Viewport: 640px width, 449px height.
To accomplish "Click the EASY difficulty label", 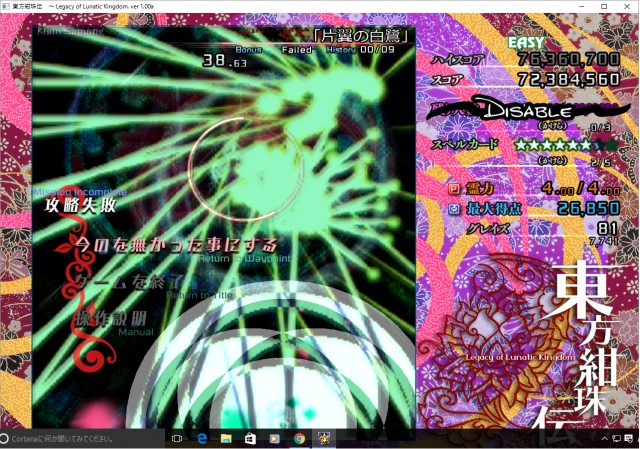I will [526, 42].
